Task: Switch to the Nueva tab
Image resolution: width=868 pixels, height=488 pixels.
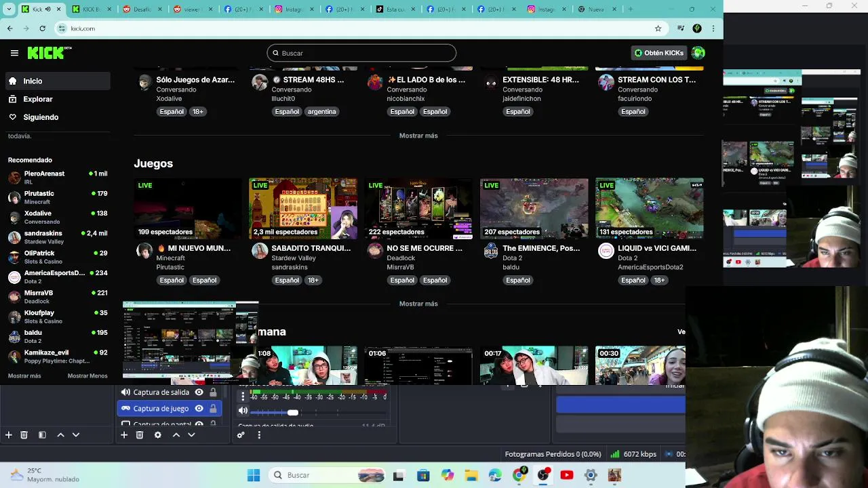Action: click(598, 9)
